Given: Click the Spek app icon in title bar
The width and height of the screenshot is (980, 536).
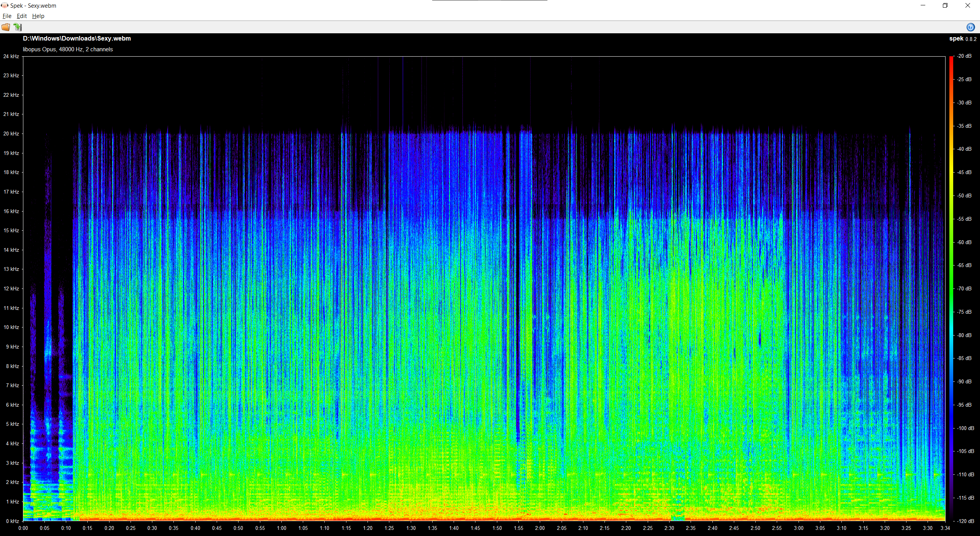Looking at the screenshot, I should tap(5, 5).
